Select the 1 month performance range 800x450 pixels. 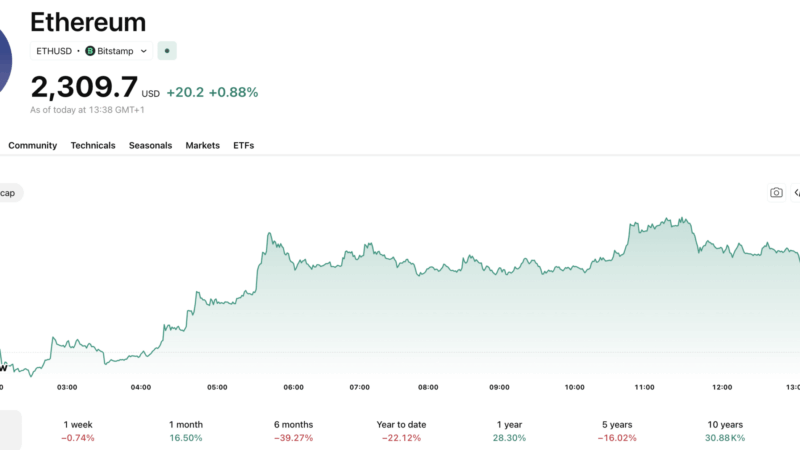186,431
